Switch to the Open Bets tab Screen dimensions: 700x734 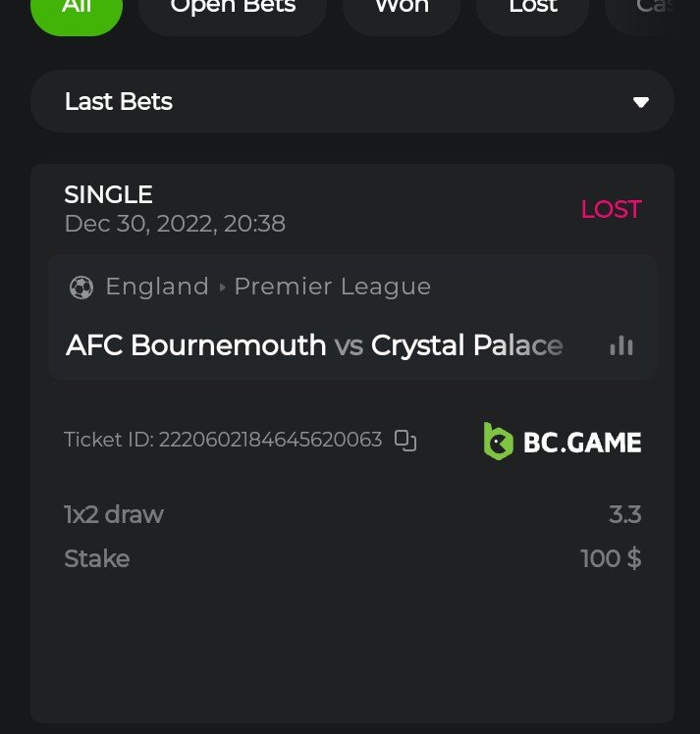233,10
